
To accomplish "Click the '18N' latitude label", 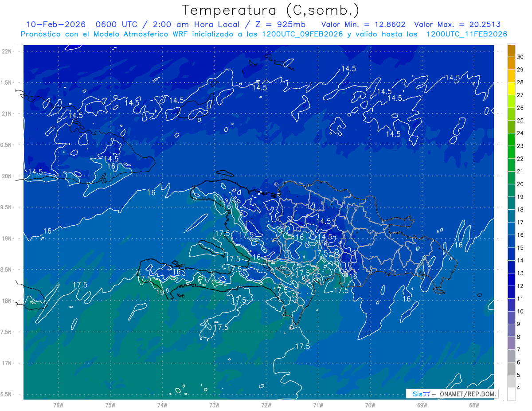I will pyautogui.click(x=6, y=301).
